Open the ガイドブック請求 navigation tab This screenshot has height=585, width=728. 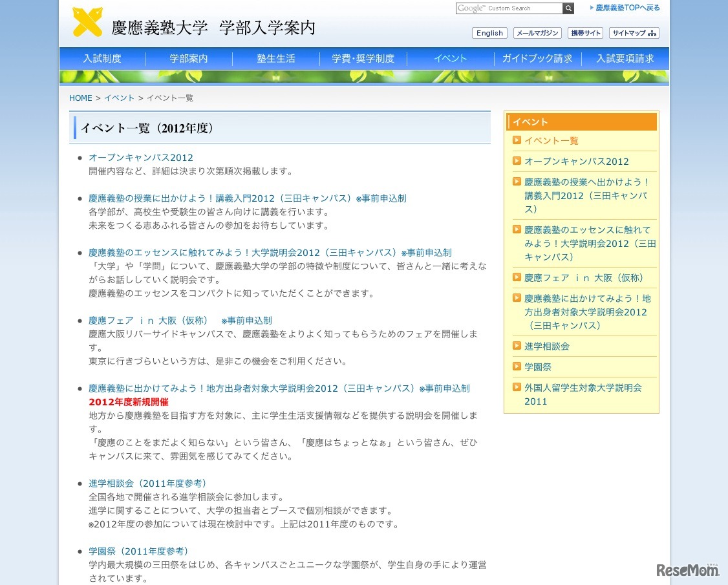click(538, 58)
